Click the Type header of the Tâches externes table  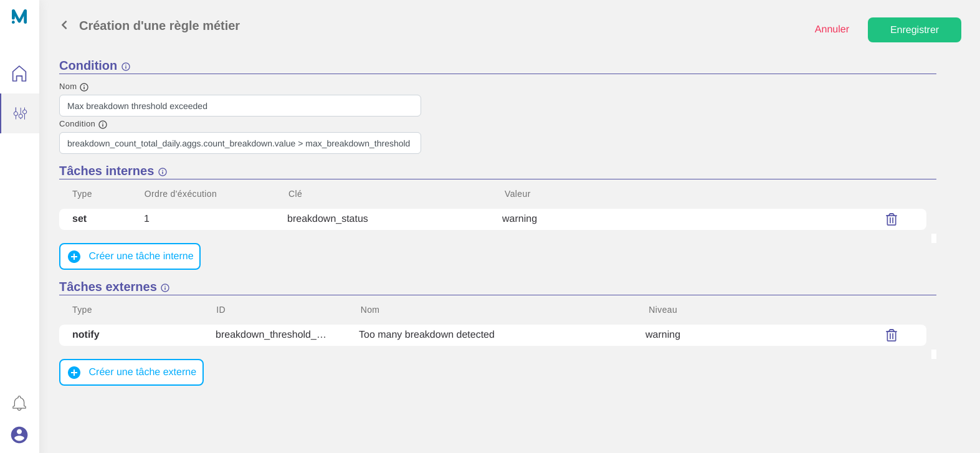[82, 310]
